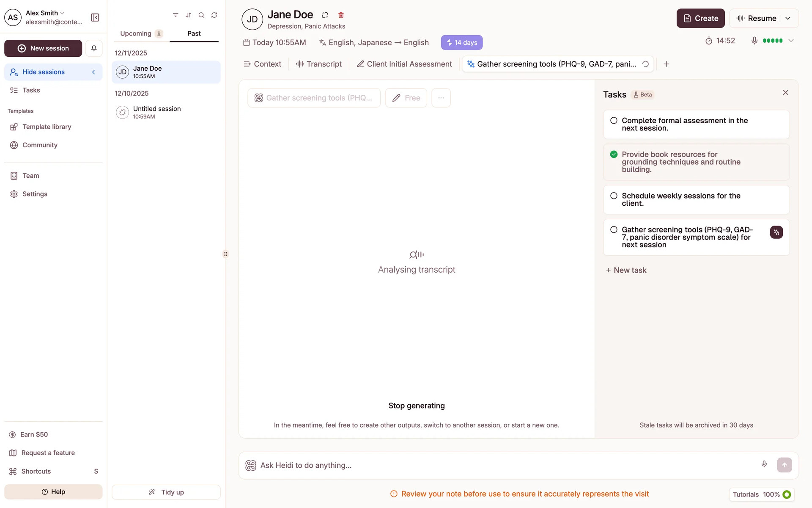Image resolution: width=812 pixels, height=508 pixels.
Task: Expand the microphone input level dropdown
Action: click(791, 41)
